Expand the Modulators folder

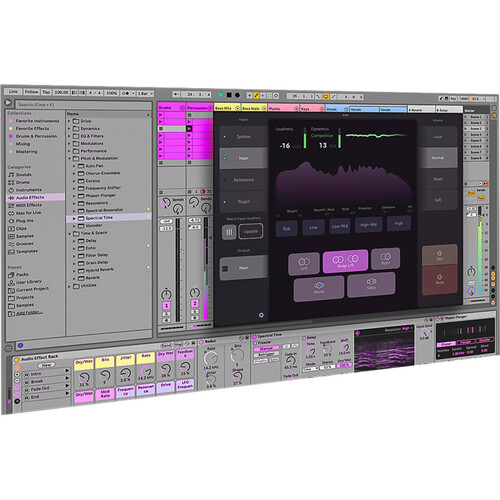click(x=69, y=143)
